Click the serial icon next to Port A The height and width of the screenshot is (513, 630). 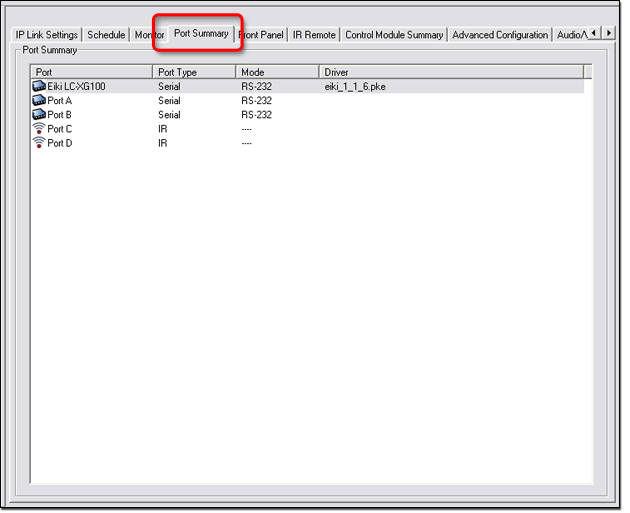click(39, 101)
